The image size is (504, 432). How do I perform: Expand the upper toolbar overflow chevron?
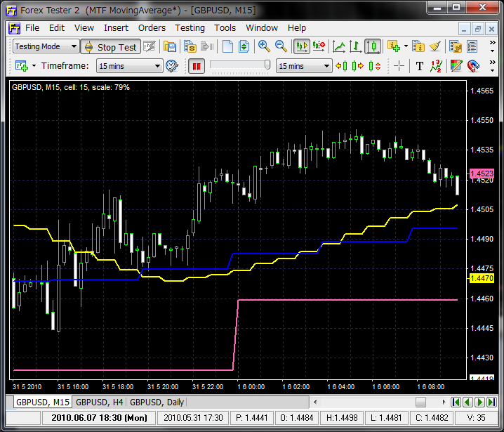coord(492,46)
